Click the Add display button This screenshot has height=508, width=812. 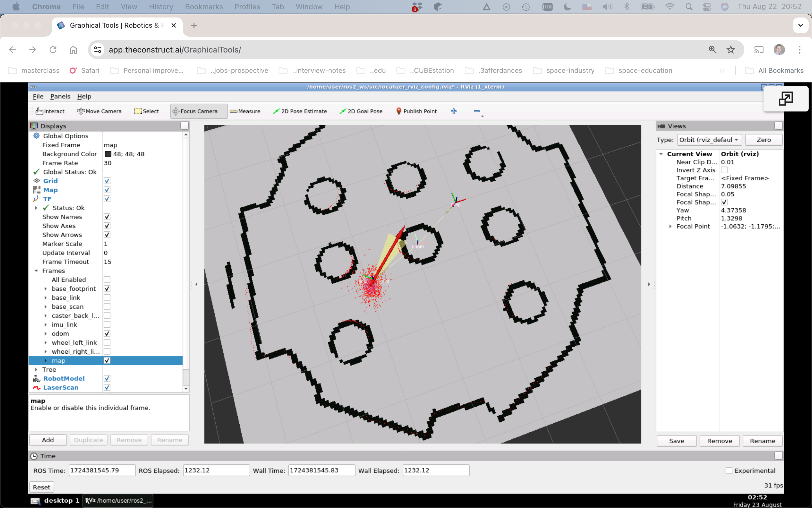click(48, 440)
